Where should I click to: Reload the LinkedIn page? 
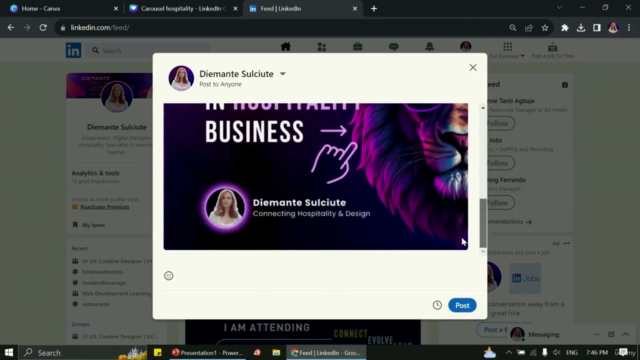[x=43, y=28]
